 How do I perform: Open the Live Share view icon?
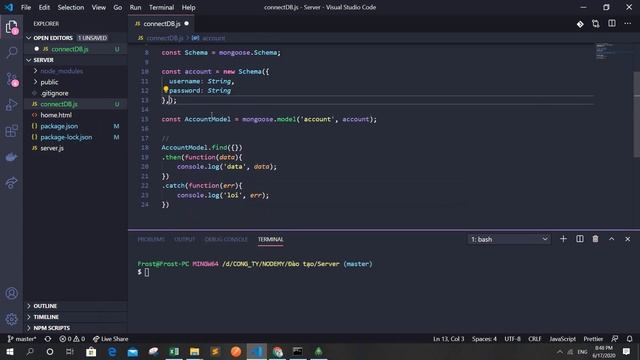(x=11, y=182)
